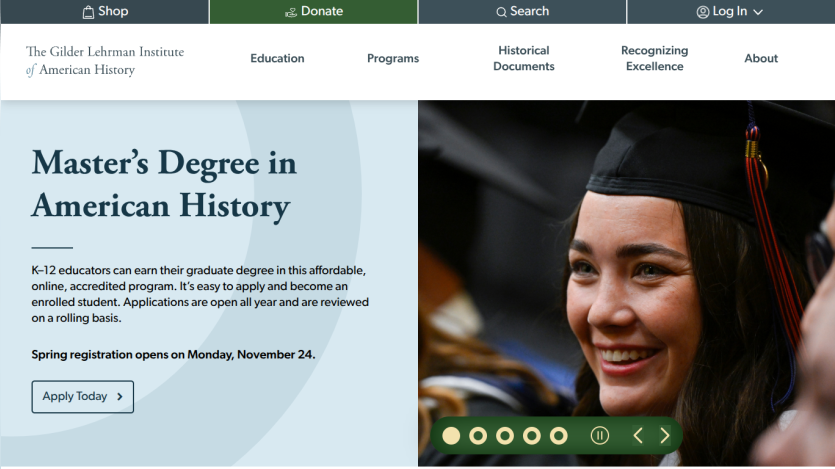The height and width of the screenshot is (469, 835).
Task: Open the Recognizing Excellence menu
Action: 654,59
